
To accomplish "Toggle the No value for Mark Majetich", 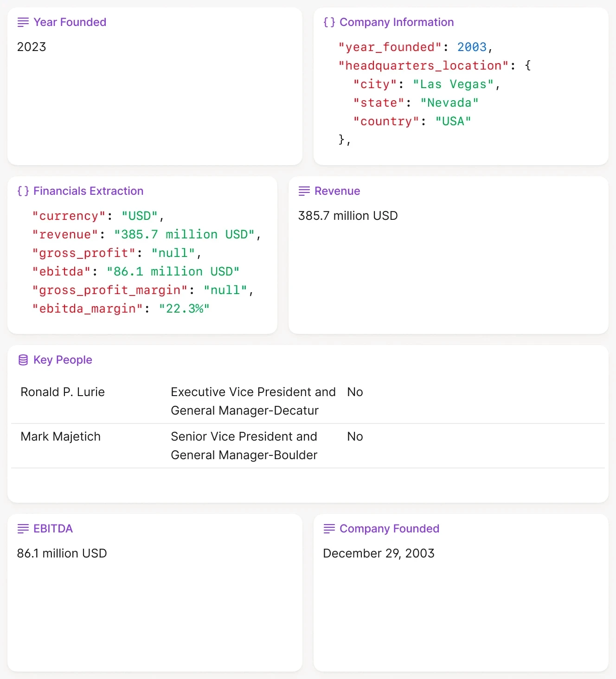I will pyautogui.click(x=355, y=436).
